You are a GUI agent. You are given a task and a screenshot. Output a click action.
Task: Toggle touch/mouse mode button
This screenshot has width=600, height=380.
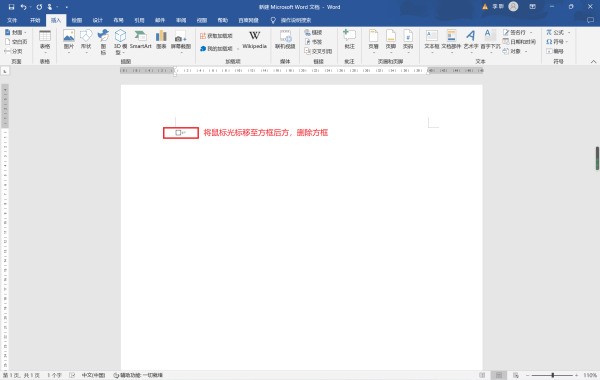[50, 7]
